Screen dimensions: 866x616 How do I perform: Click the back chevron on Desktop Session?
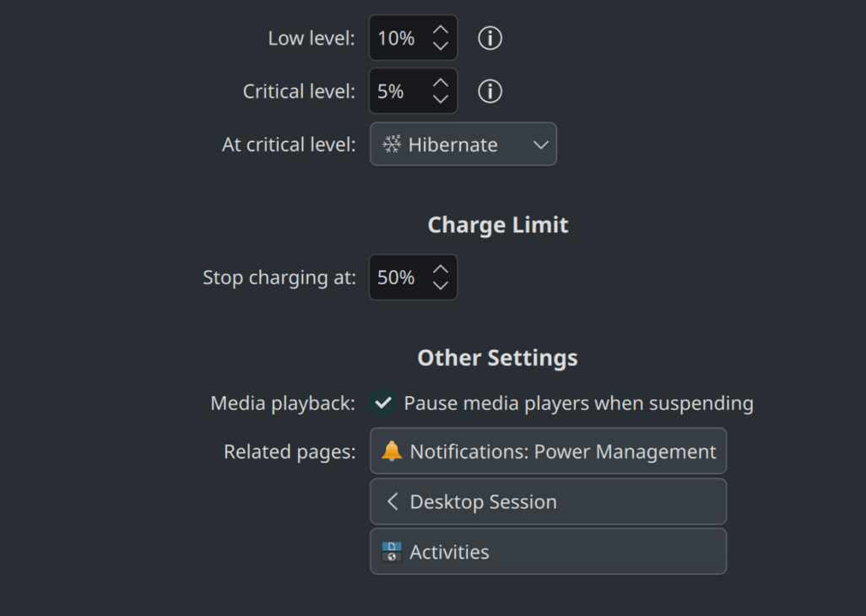click(x=392, y=501)
